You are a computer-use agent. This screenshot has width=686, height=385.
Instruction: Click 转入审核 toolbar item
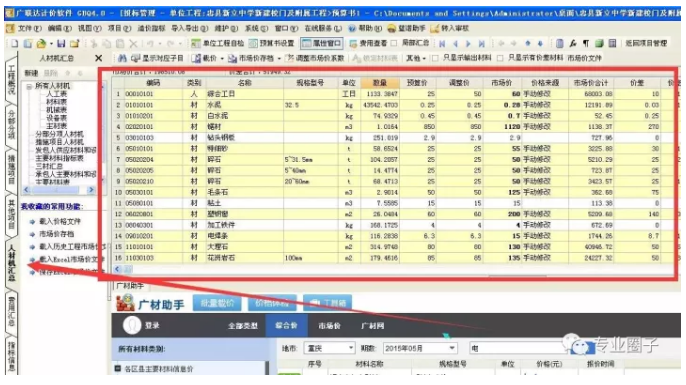coord(450,28)
